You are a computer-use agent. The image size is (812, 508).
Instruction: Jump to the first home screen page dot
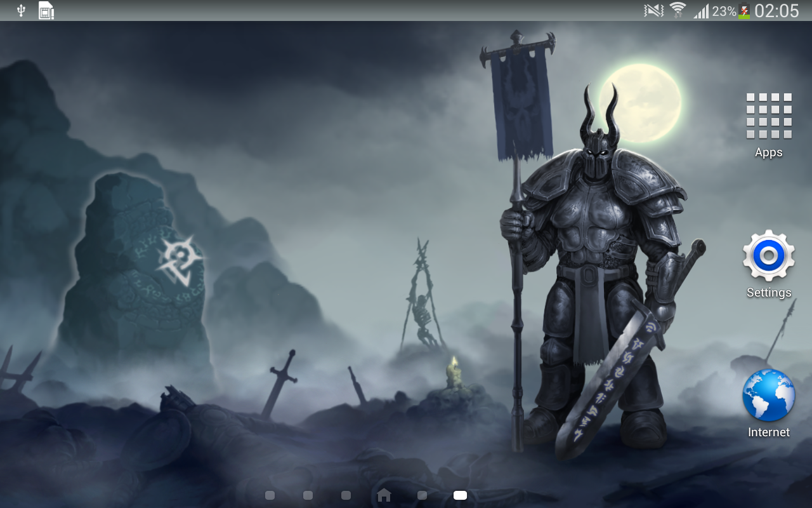click(270, 495)
